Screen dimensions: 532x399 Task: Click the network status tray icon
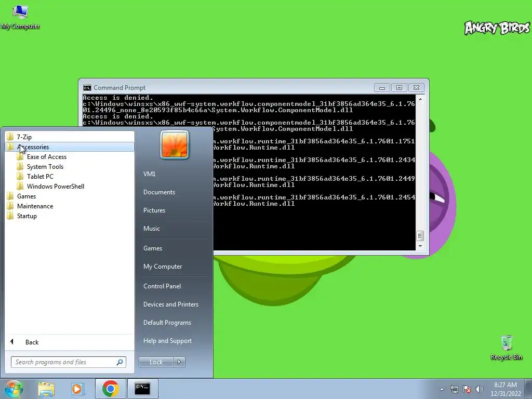click(x=454, y=389)
